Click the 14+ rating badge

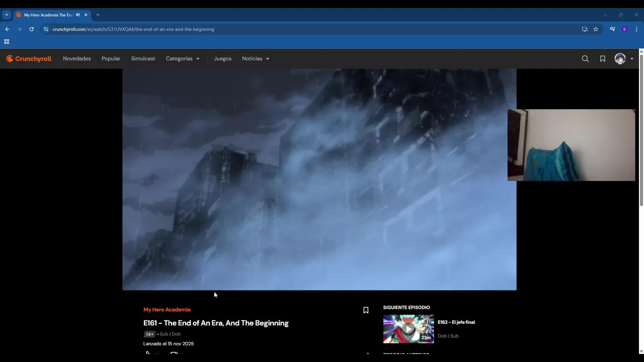click(x=149, y=334)
